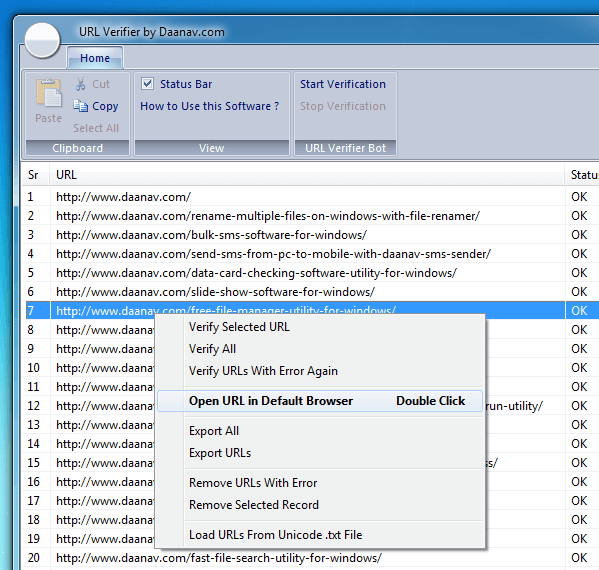599x570 pixels.
Task: Click Stop Verification button
Action: point(343,106)
